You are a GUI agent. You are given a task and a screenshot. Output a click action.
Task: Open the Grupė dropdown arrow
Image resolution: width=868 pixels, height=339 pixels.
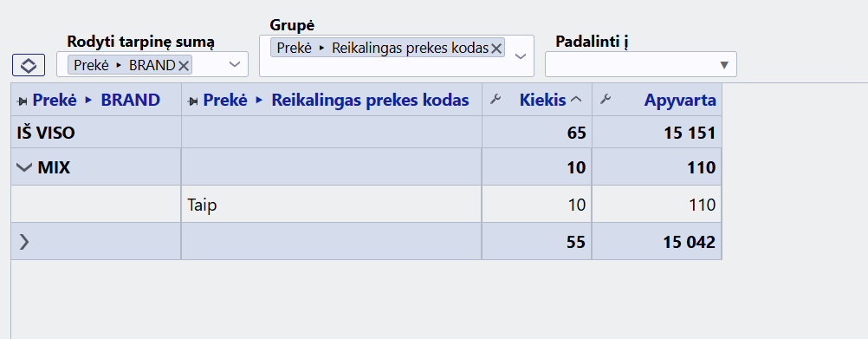[x=521, y=56]
